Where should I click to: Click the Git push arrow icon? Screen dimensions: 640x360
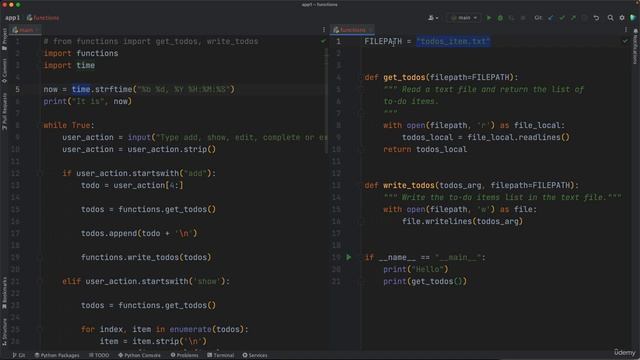coord(573,18)
